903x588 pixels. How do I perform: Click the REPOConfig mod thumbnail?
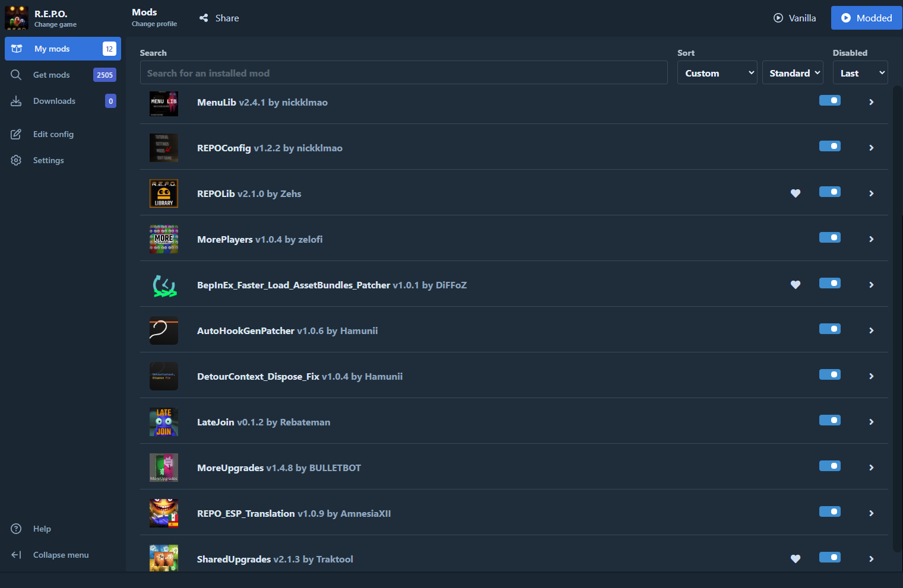(x=164, y=148)
